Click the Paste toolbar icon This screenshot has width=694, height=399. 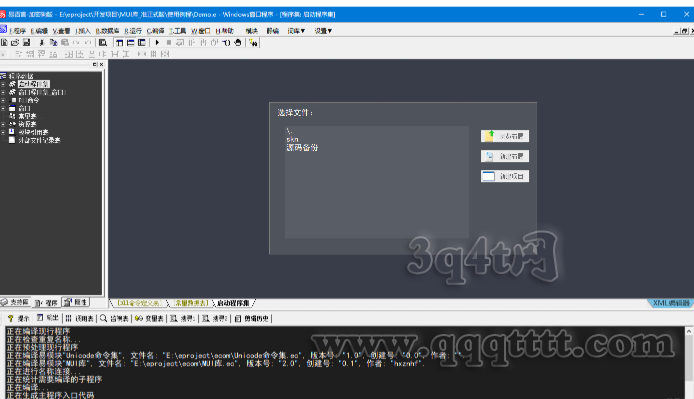(x=65, y=43)
